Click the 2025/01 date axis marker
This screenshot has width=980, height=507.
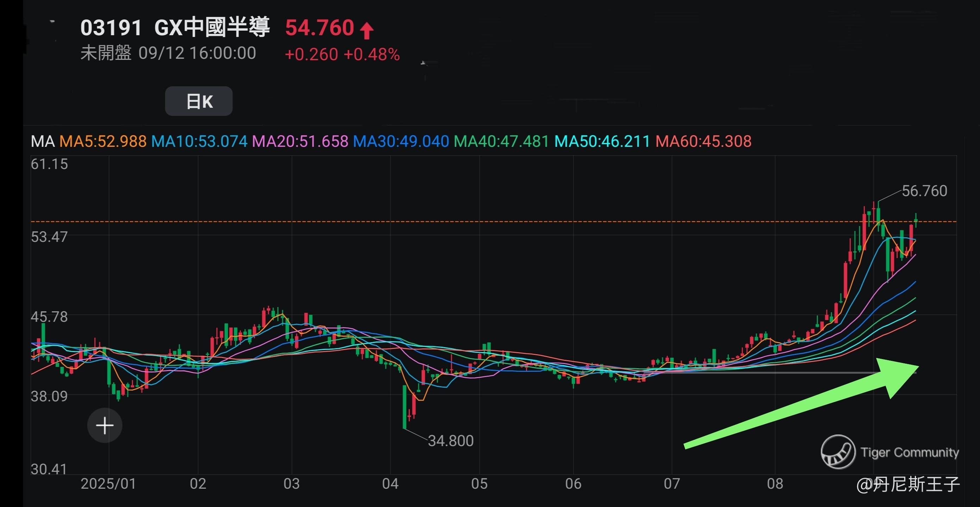click(x=108, y=484)
